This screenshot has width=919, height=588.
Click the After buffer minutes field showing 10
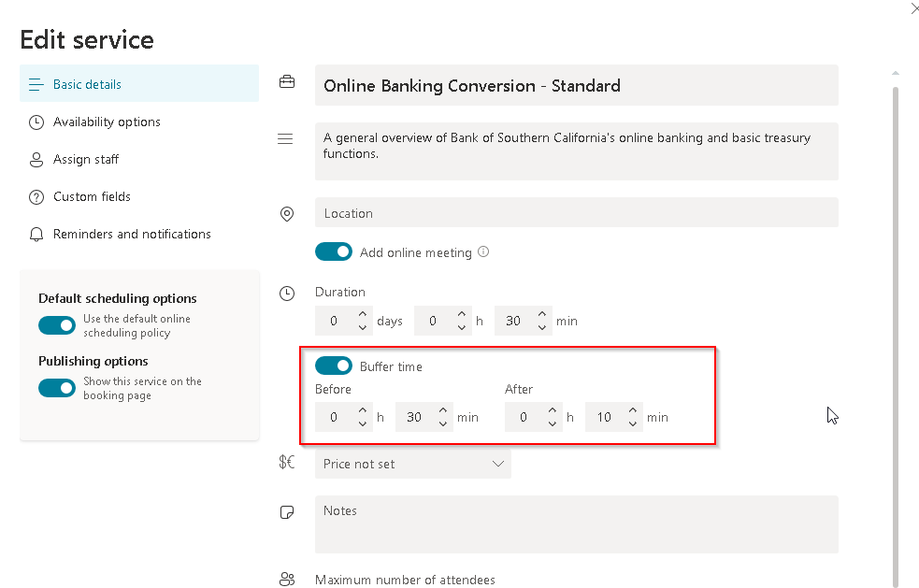[x=613, y=417]
